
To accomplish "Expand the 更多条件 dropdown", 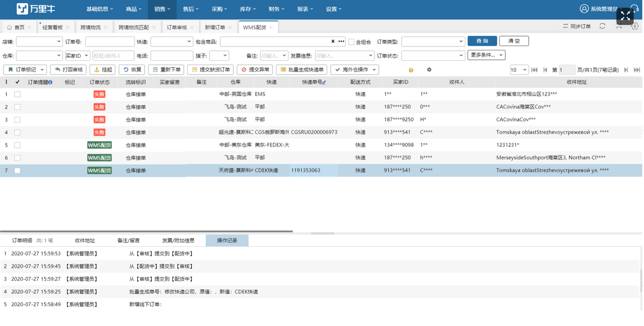I will click(486, 55).
